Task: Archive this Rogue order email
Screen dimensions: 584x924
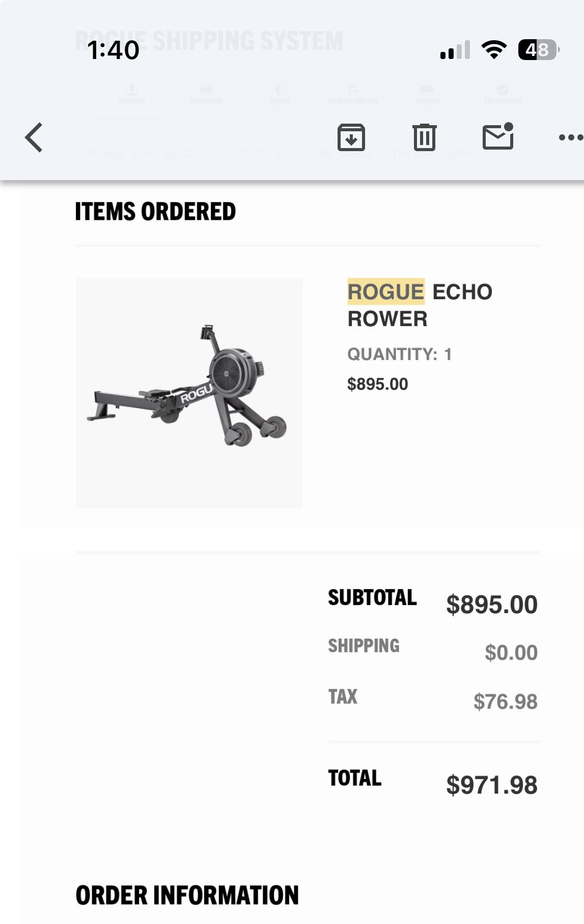Action: tap(352, 137)
